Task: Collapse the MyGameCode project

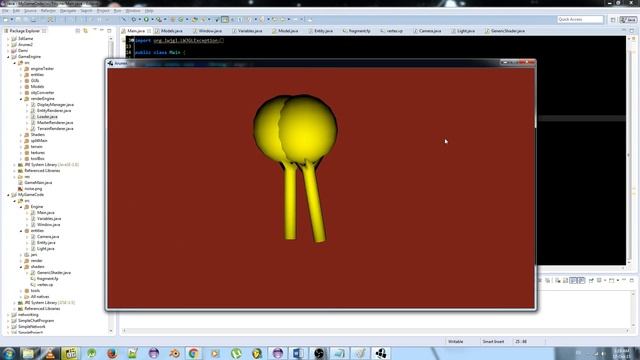Action: pos(8,195)
